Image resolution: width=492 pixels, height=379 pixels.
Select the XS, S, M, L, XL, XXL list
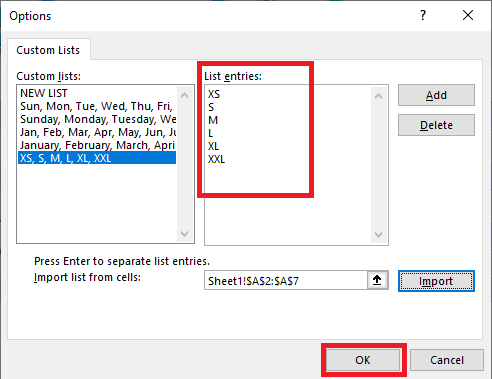[97, 158]
